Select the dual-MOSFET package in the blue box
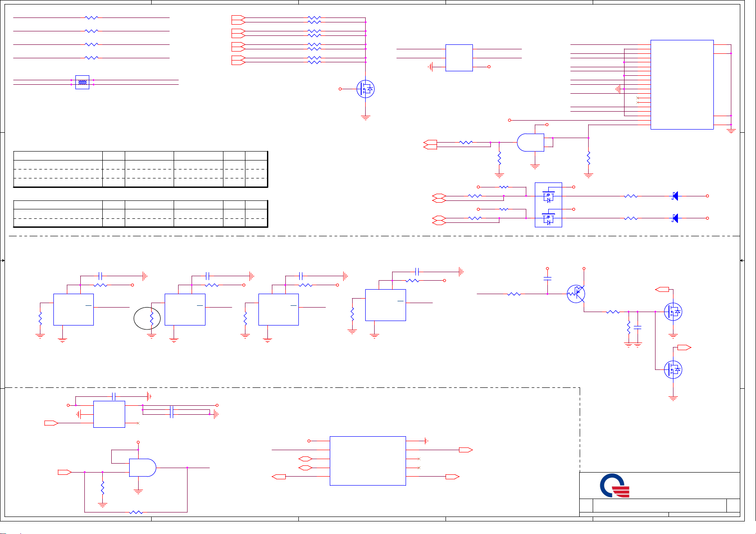The image size is (756, 534). click(548, 205)
